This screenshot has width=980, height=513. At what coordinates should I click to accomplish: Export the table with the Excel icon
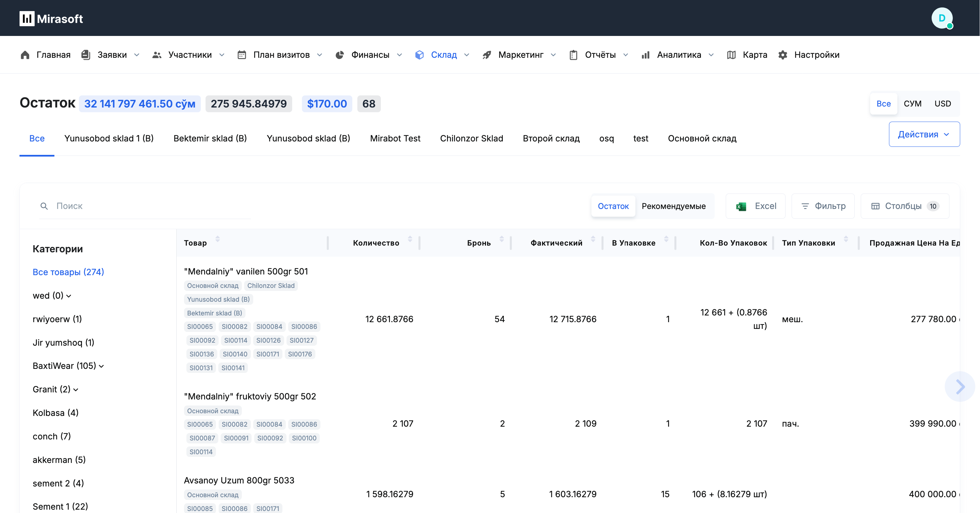tap(741, 206)
